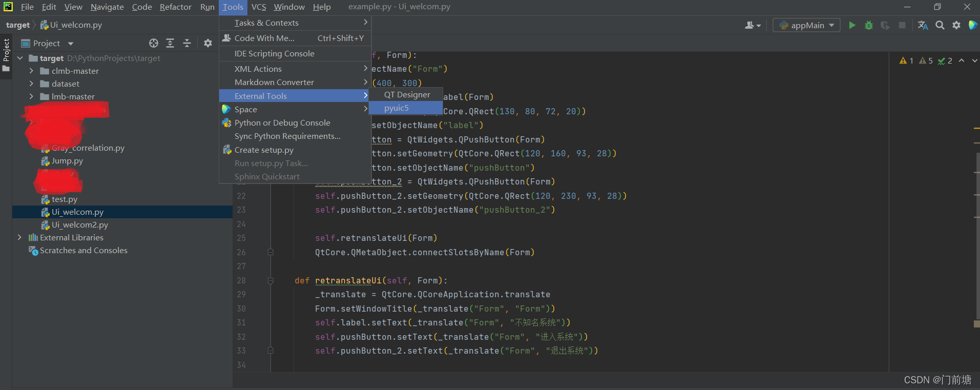The width and height of the screenshot is (980, 390).
Task: Select External Tools menu entry
Action: 295,96
